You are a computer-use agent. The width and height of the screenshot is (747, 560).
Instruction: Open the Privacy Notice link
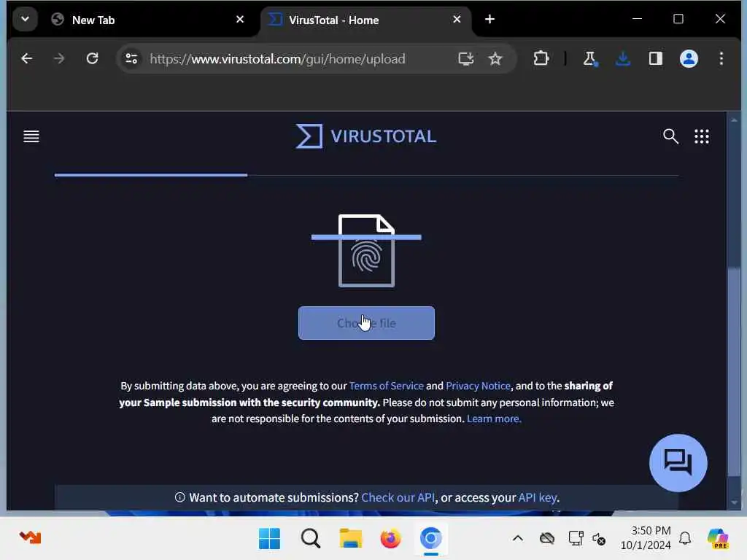[x=478, y=386]
